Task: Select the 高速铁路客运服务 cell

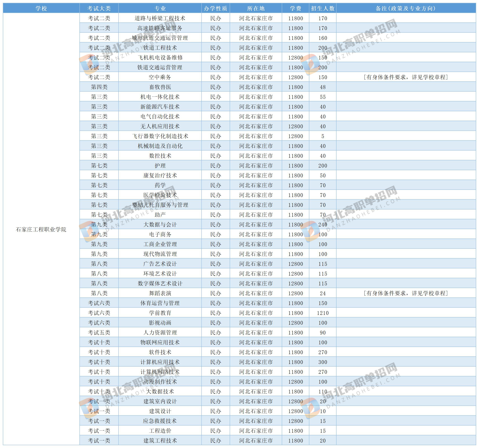Action: [x=160, y=28]
